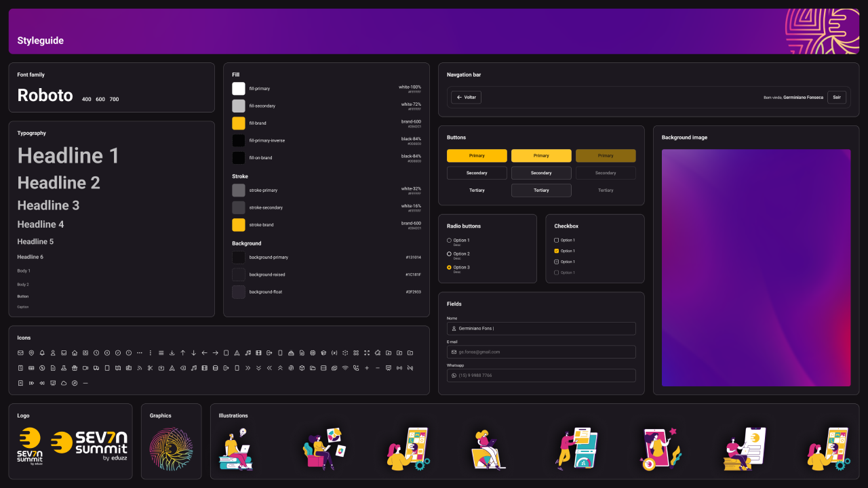Image resolution: width=868 pixels, height=488 pixels.
Task: Click the bell notification icon
Action: pos(42,352)
